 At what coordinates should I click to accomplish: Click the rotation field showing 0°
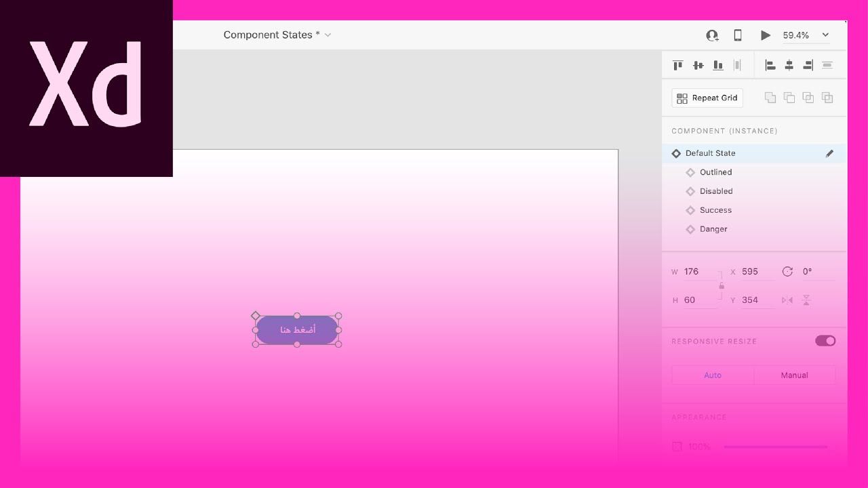click(x=818, y=272)
